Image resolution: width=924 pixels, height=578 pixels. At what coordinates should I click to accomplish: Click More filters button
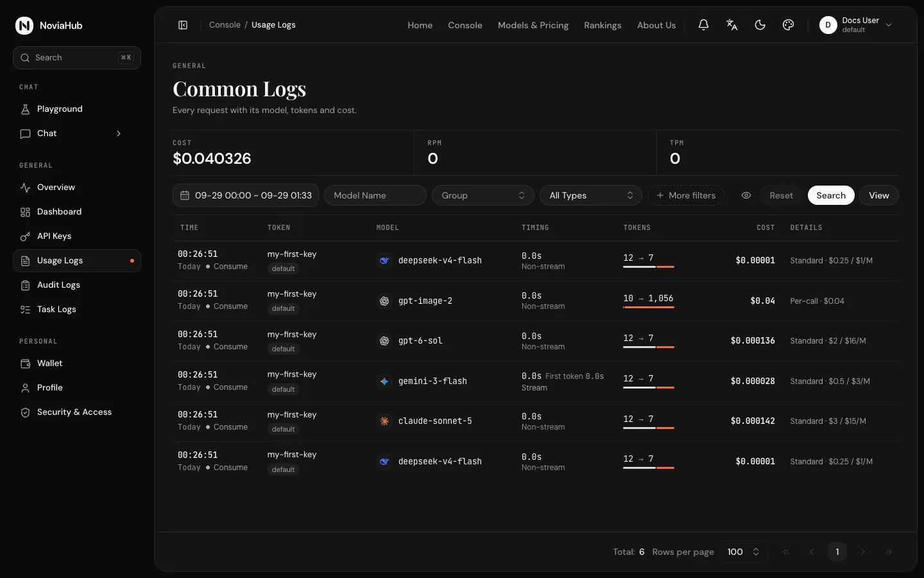(686, 195)
